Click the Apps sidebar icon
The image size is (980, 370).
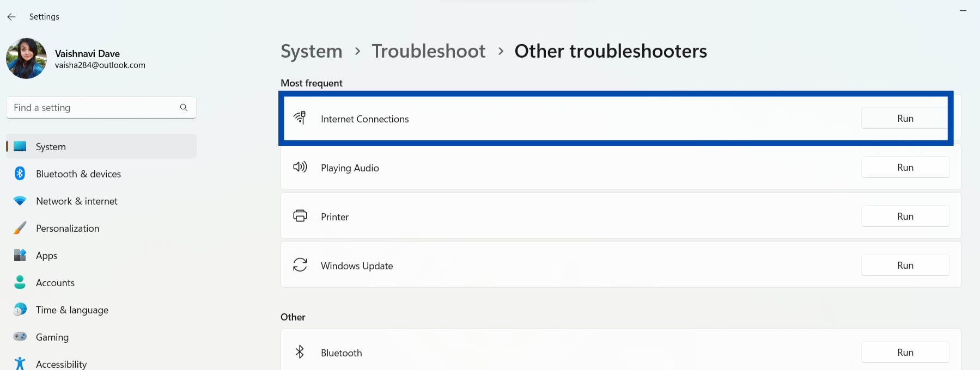coord(20,255)
